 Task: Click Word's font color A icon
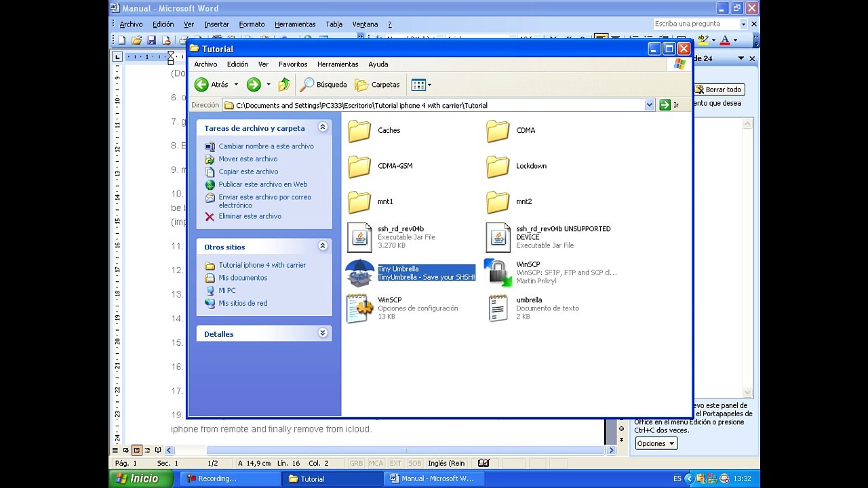725,41
